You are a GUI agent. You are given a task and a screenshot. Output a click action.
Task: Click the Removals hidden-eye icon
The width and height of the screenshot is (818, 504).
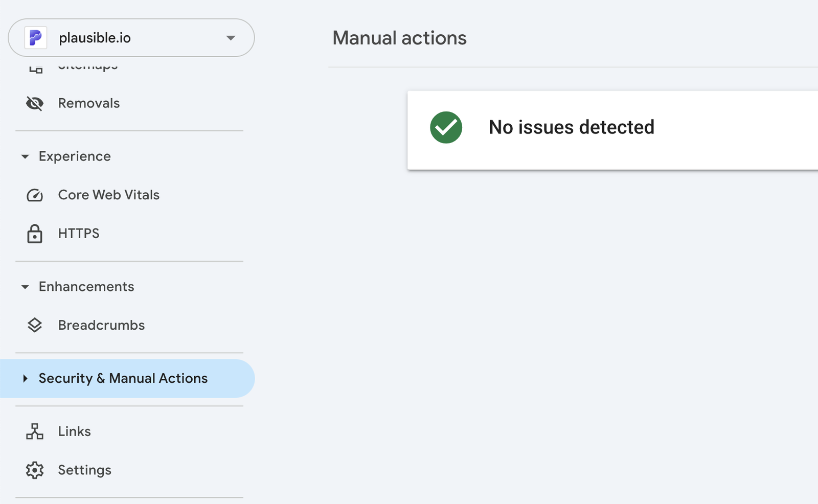tap(34, 103)
